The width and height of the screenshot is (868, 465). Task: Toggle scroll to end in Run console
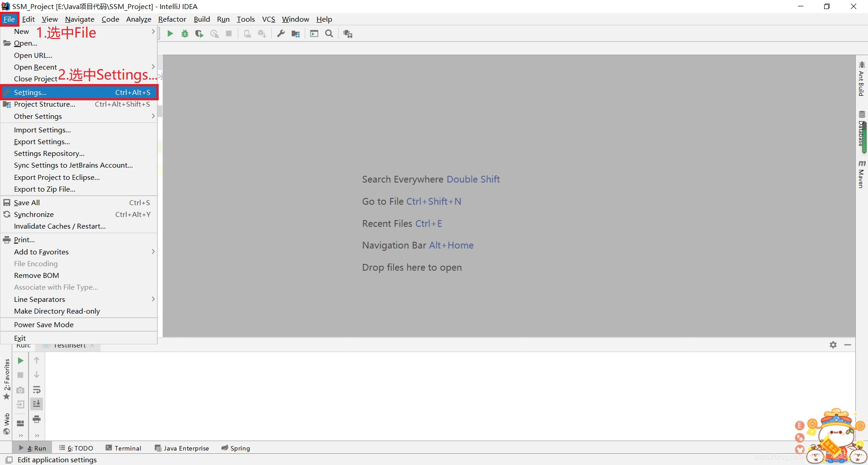[x=37, y=404]
